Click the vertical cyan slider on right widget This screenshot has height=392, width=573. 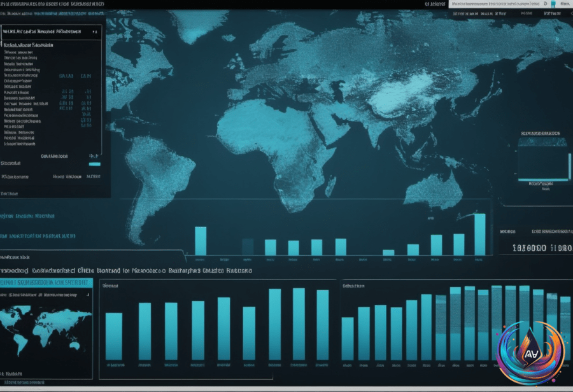[569, 166]
